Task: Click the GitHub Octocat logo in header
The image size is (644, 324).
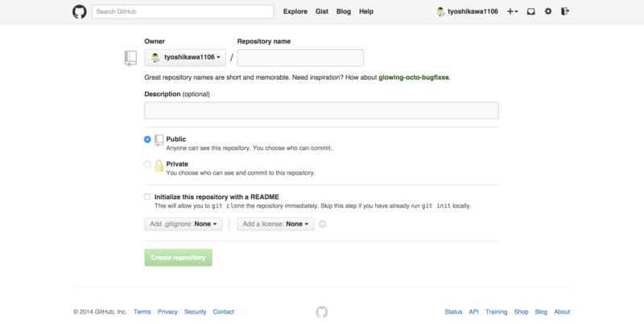Action: 80,11
